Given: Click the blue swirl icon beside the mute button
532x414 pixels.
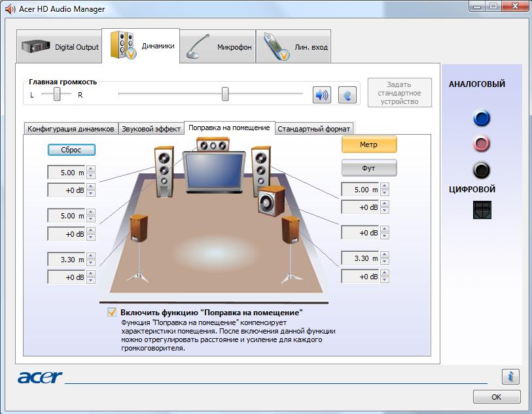Looking at the screenshot, I should pyautogui.click(x=347, y=95).
